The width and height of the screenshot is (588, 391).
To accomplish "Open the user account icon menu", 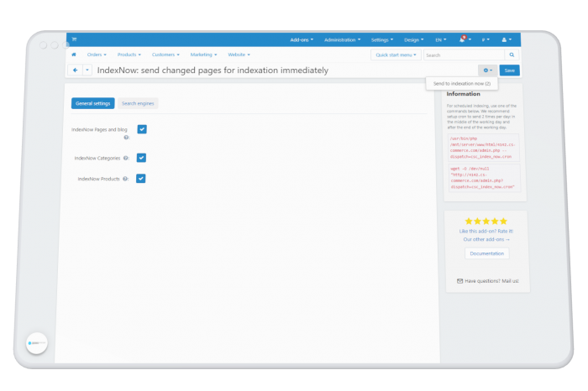I will coord(507,39).
